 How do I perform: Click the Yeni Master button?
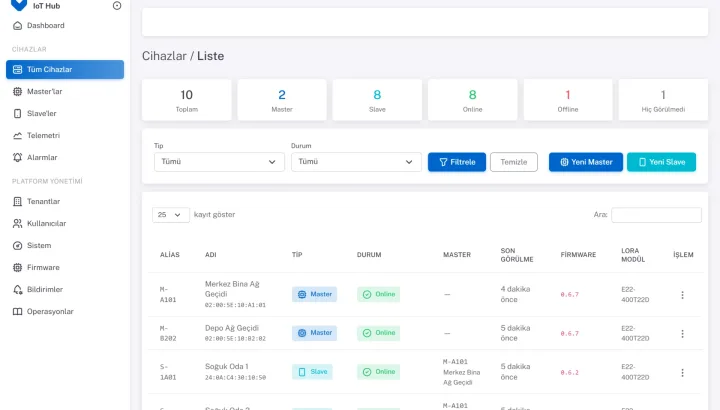tap(585, 162)
